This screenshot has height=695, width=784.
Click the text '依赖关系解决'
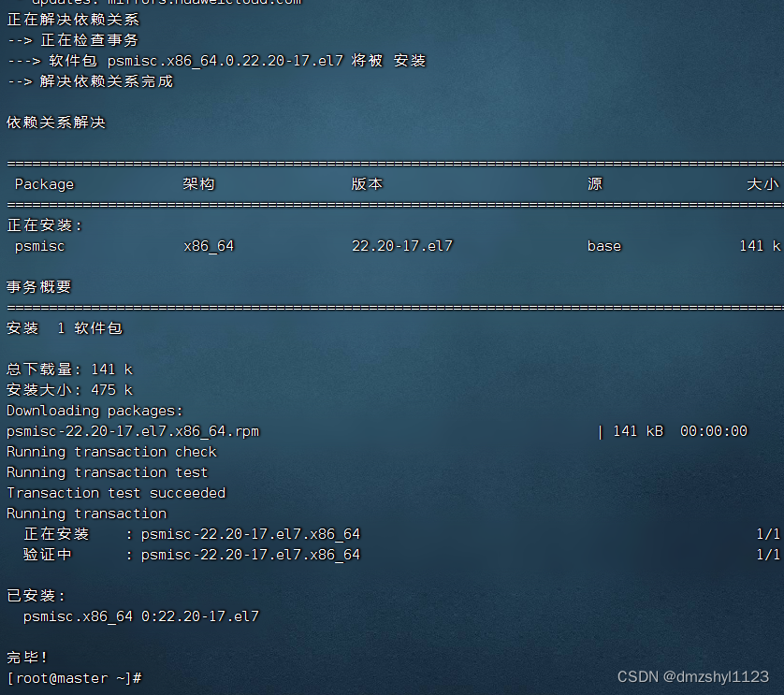point(56,123)
